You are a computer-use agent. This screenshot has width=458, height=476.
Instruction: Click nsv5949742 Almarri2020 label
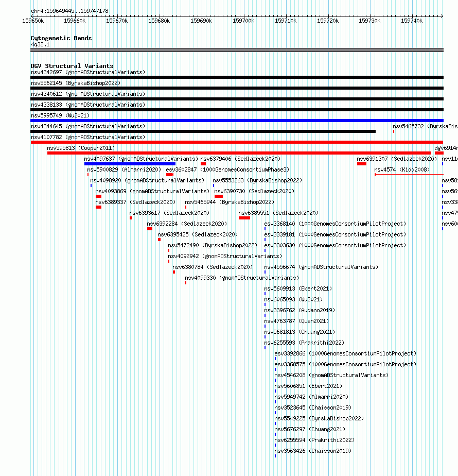tap(311, 397)
